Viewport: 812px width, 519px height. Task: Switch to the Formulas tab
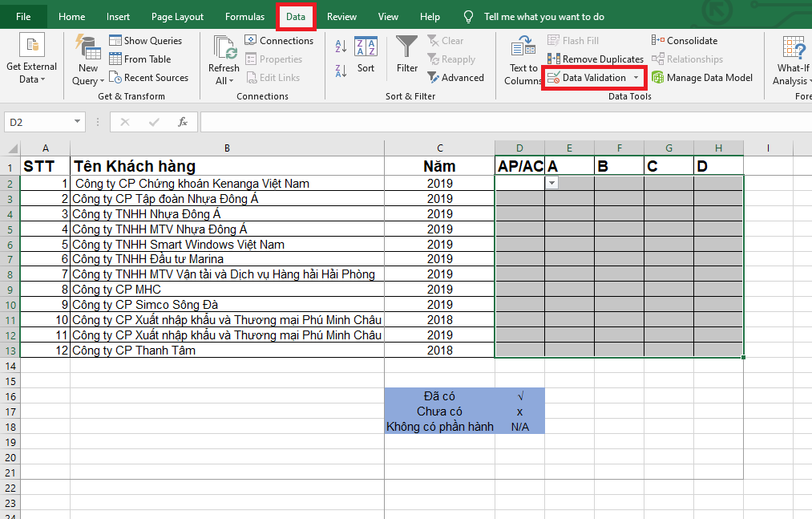(x=244, y=17)
